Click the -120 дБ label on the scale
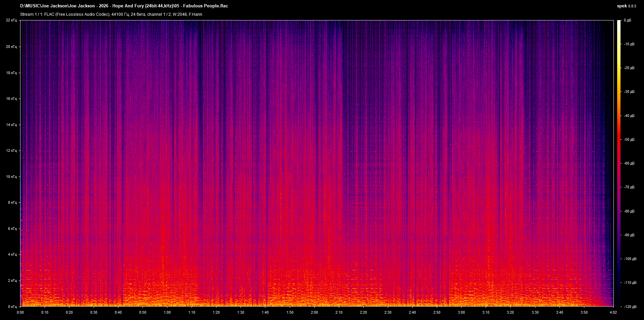This screenshot has height=320, width=644. [630, 307]
